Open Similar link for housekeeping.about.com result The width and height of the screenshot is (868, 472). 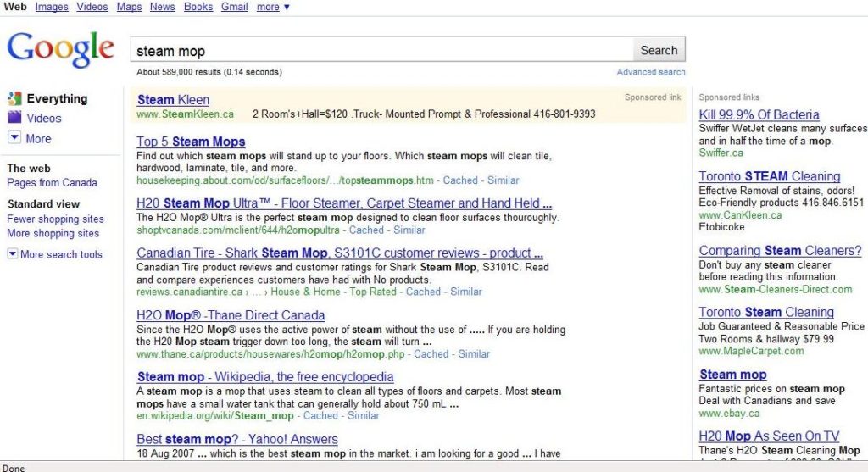click(x=504, y=180)
